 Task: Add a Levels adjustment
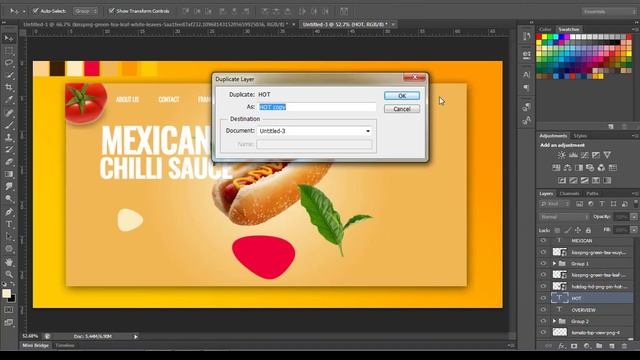coord(573,155)
